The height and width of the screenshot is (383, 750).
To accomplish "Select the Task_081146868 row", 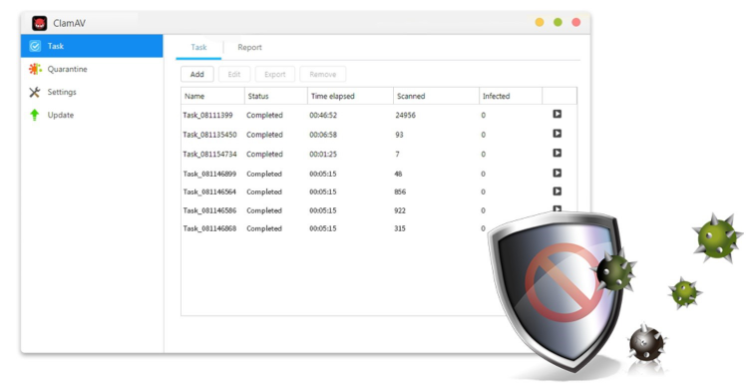I will coord(335,229).
